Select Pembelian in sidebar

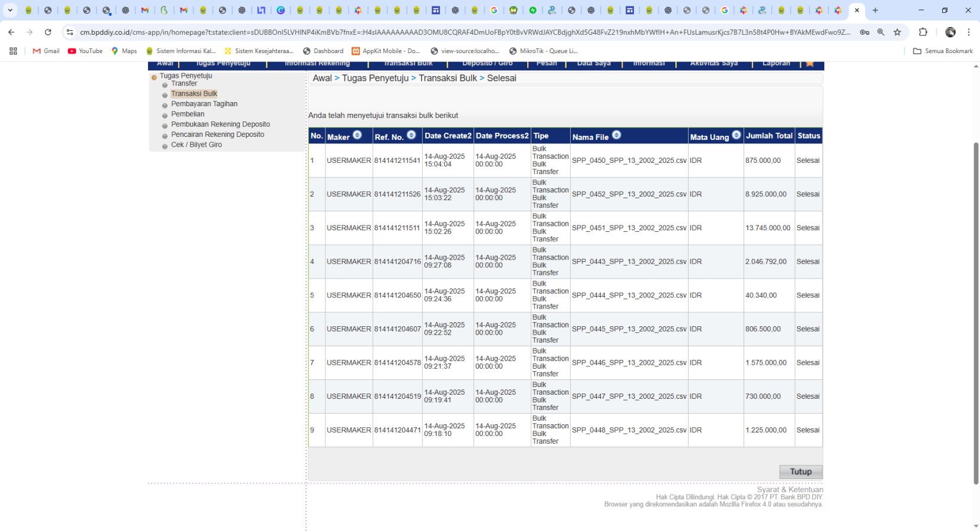coord(188,114)
